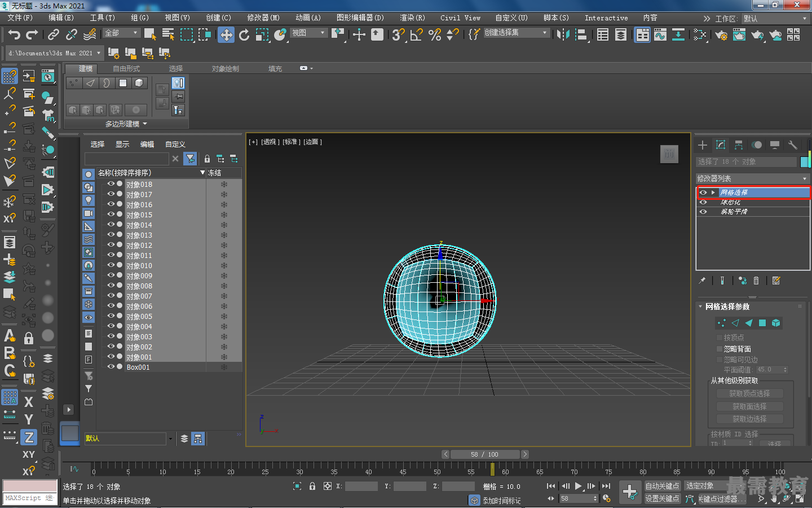Click Configure Modifier Sets icon
812x508 pixels.
pos(776,281)
